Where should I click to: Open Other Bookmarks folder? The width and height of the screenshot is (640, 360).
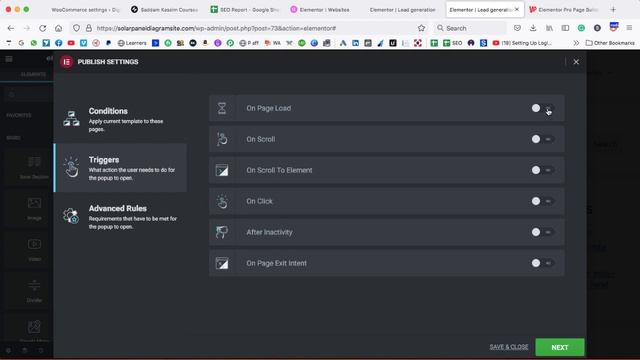(x=610, y=43)
